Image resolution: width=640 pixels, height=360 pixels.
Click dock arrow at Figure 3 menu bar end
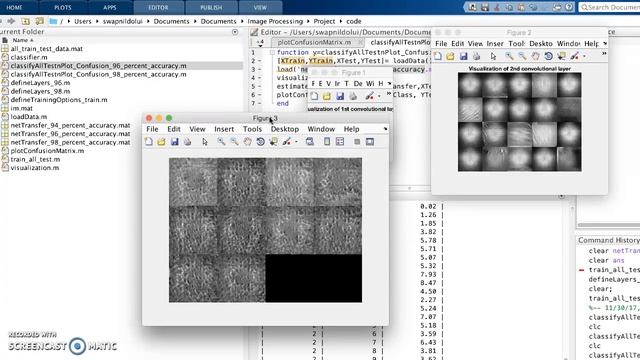(385, 129)
